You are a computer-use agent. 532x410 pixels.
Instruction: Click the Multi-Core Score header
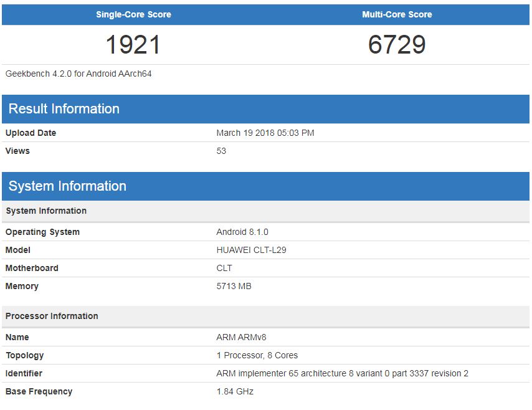397,14
